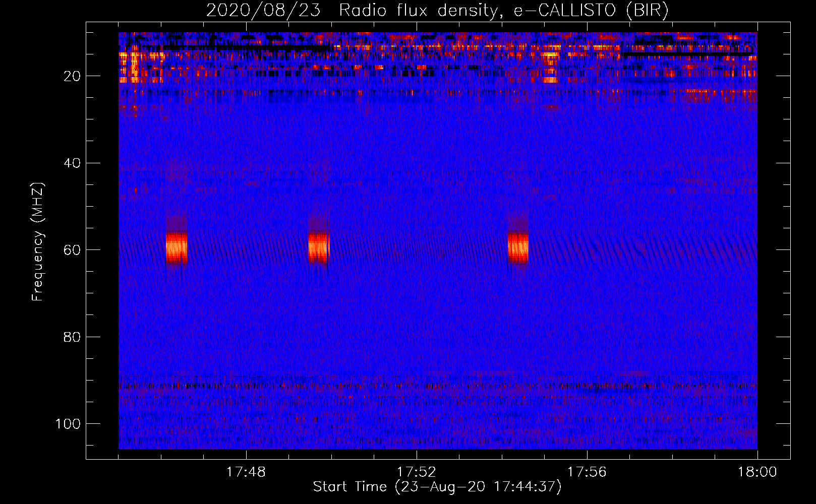Screen dimensions: 816x504
Task: Select the third radio burst near 17:54
Action: click(518, 247)
